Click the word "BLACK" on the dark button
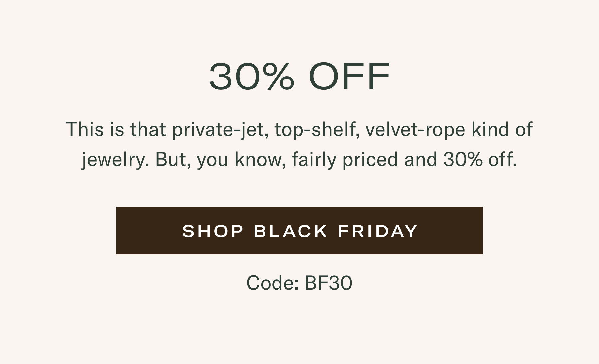The image size is (599, 364). pyautogui.click(x=291, y=231)
